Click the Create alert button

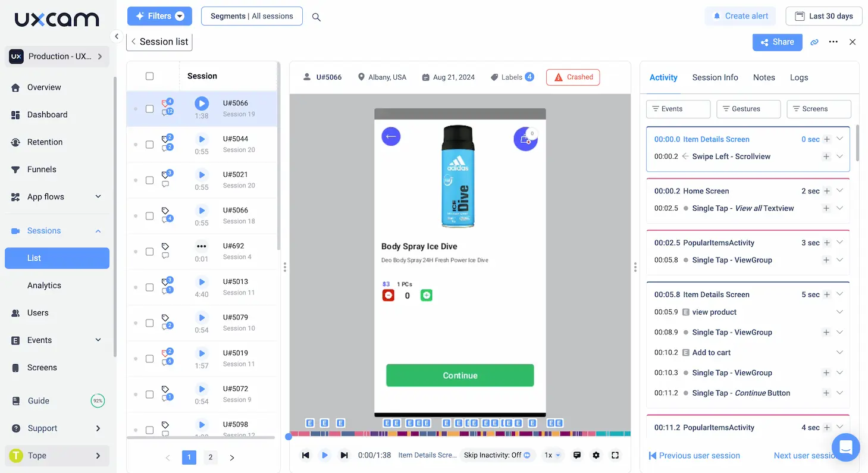point(740,16)
